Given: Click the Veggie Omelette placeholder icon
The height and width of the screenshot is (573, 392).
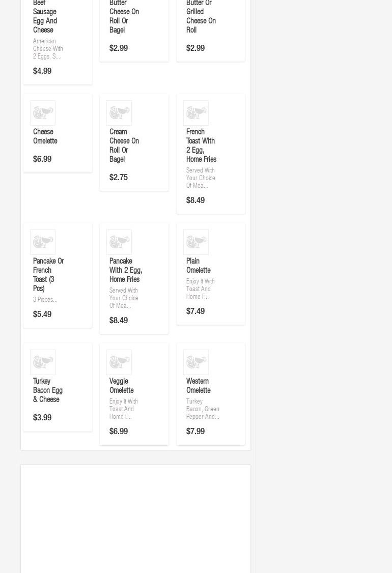Looking at the screenshot, I should pos(119,362).
